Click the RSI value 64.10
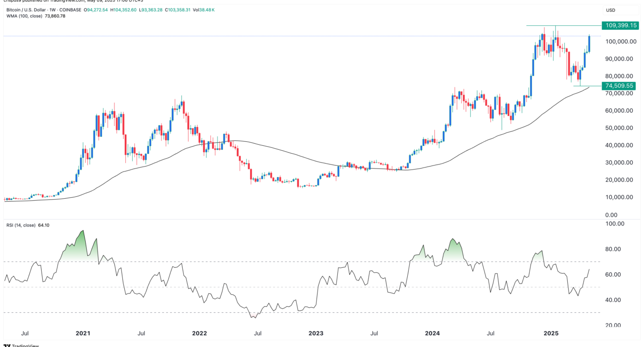The width and height of the screenshot is (644, 347). click(44, 225)
